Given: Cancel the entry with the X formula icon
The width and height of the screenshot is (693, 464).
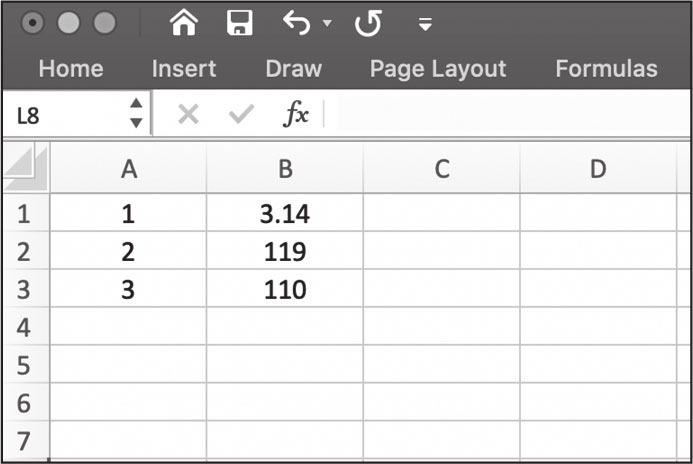Looking at the screenshot, I should coord(188,114).
